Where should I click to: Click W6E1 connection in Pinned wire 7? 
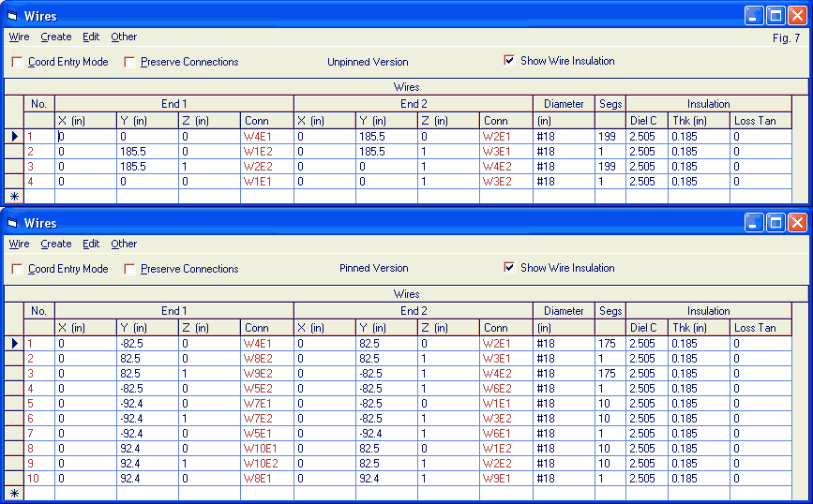[506, 434]
